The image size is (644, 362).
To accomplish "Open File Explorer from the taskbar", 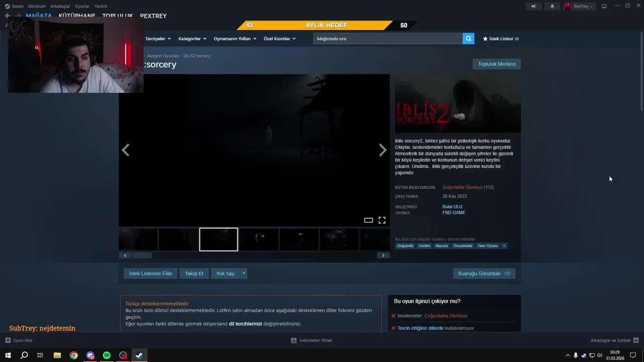I will [x=57, y=355].
